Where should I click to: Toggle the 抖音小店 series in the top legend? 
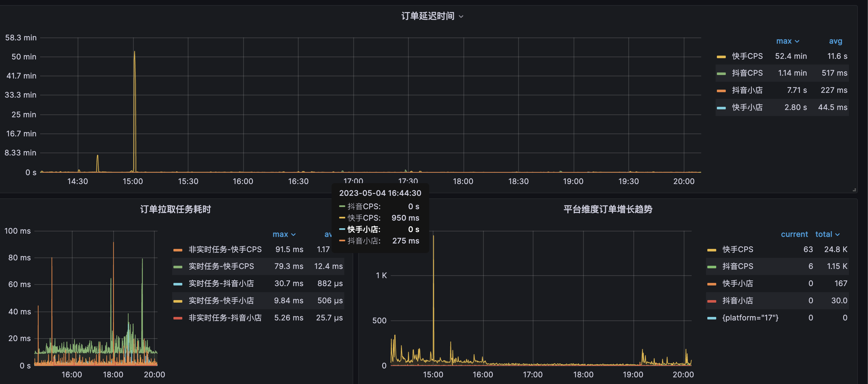click(747, 90)
